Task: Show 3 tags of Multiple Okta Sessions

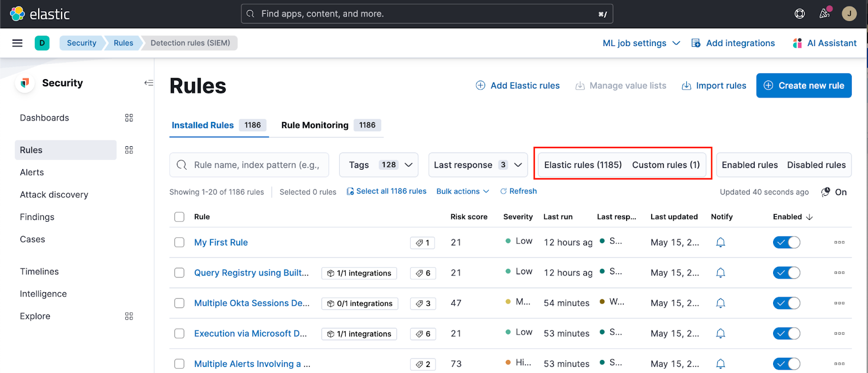Action: pyautogui.click(x=423, y=304)
